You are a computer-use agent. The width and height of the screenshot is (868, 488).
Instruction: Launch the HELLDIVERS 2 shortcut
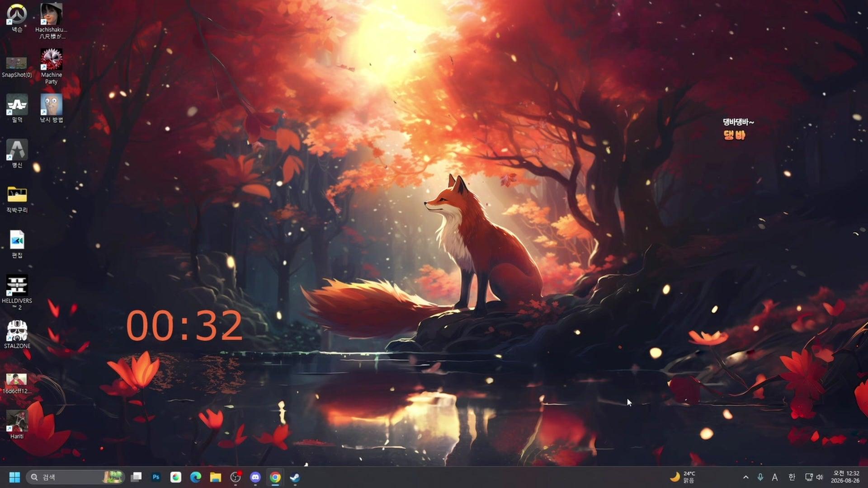point(17,292)
